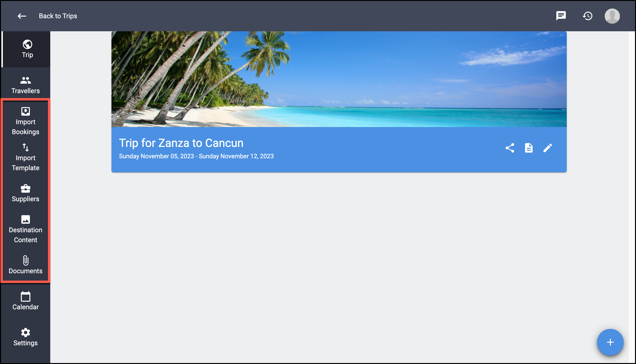Select the Trip globe sidebar item

[x=26, y=49]
